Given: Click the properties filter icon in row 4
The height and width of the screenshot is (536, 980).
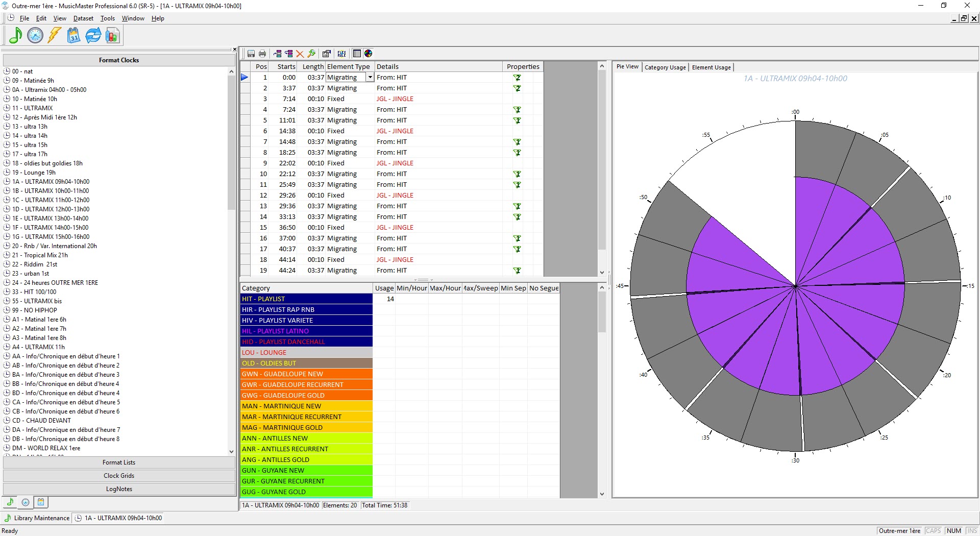Looking at the screenshot, I should coord(517,110).
